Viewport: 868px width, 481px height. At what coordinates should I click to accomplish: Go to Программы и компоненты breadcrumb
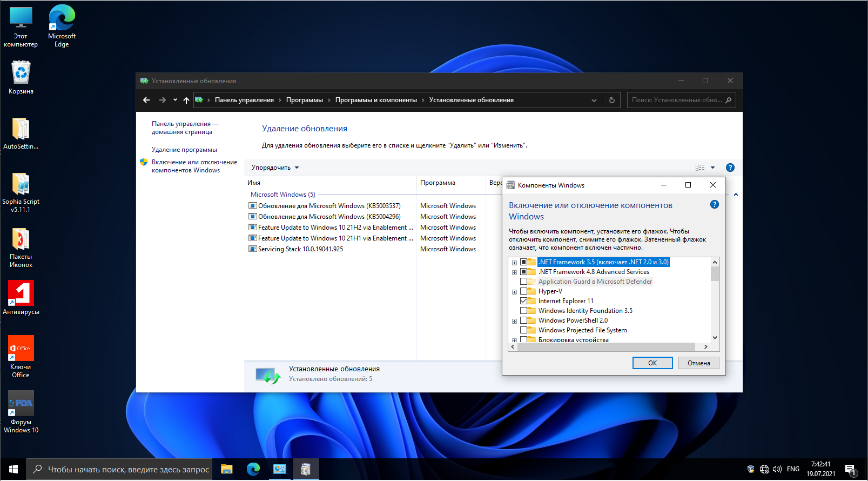(x=376, y=100)
